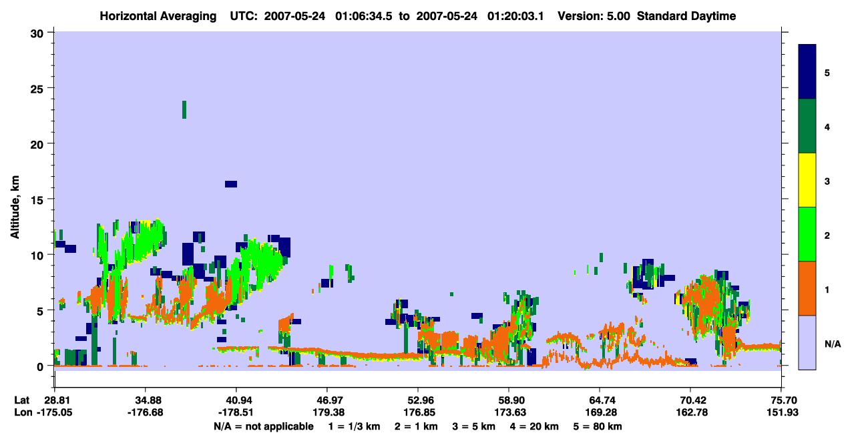Click the lavender N/A colorbar segment
The width and height of the screenshot is (868, 445).
[x=807, y=342]
